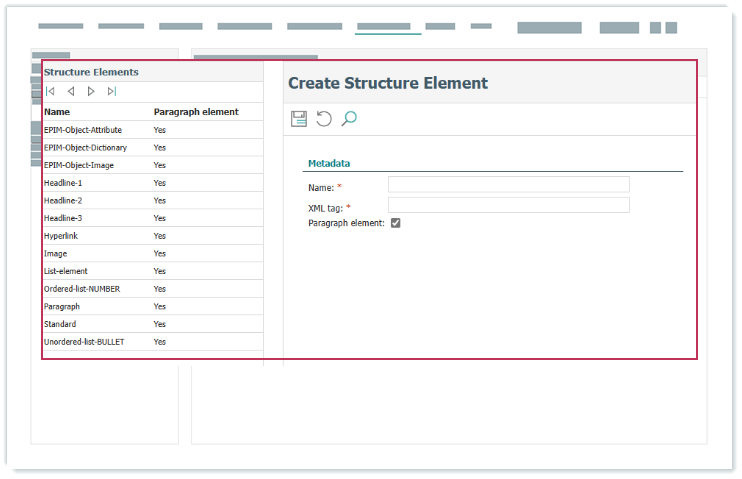Open the Headline-1 structure element
The image size is (742, 479).
point(63,183)
